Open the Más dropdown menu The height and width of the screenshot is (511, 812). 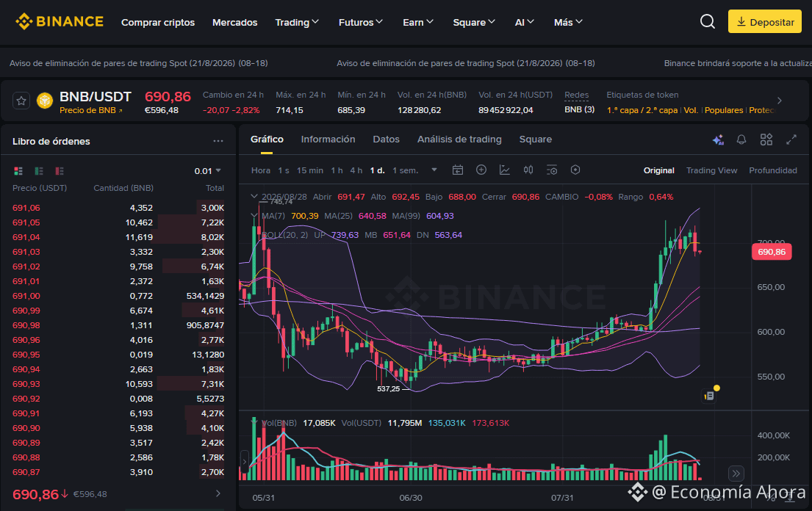(x=568, y=22)
